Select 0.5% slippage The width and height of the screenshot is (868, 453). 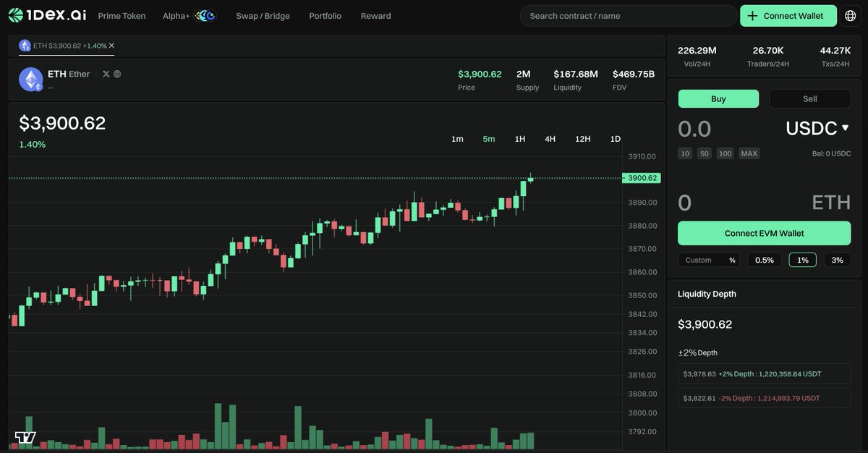[x=765, y=260]
